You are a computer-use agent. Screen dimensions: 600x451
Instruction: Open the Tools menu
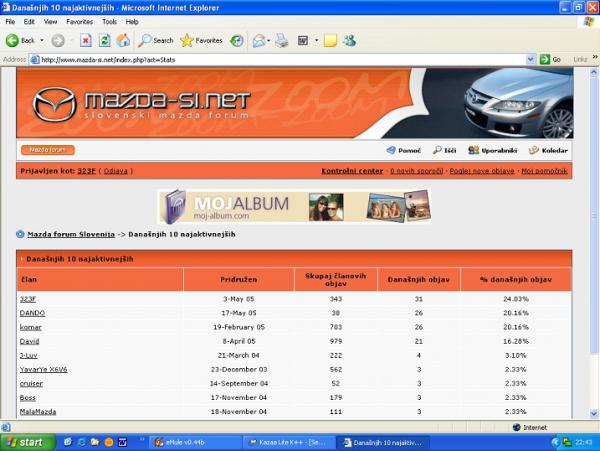click(109, 21)
